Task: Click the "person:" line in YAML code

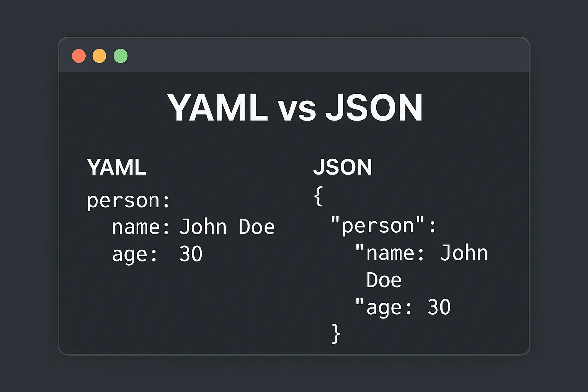Action: [128, 201]
